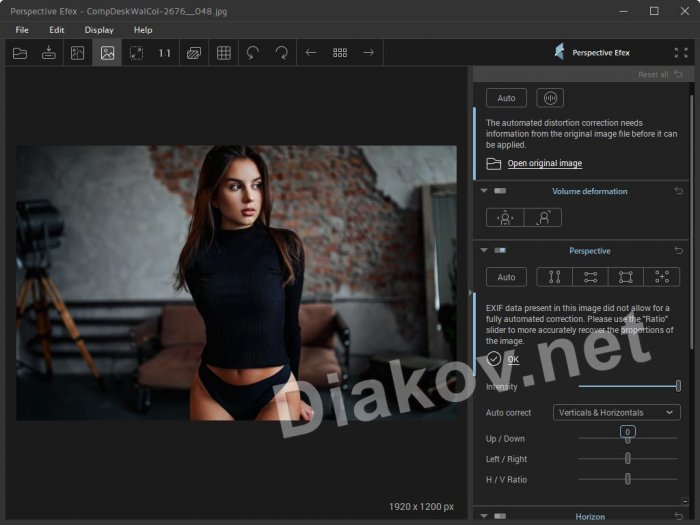This screenshot has width=700, height=525.
Task: Click the portrait image preview
Action: click(x=236, y=283)
